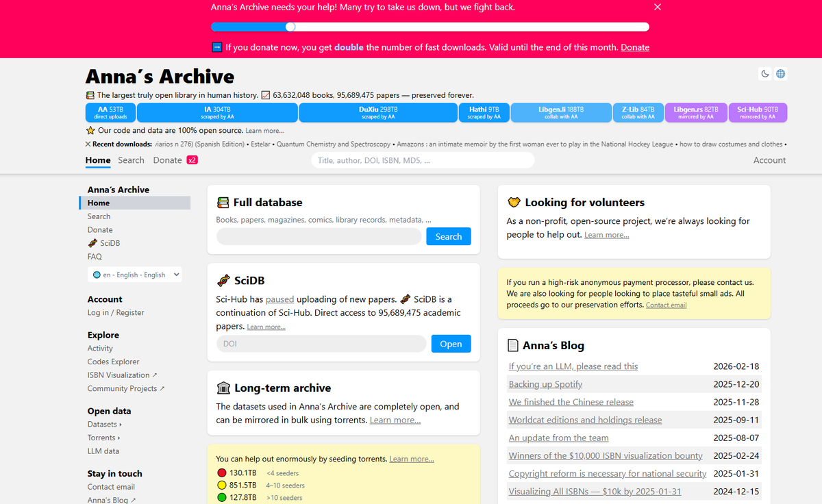Click the Full database search field
The height and width of the screenshot is (504, 822).
click(319, 236)
